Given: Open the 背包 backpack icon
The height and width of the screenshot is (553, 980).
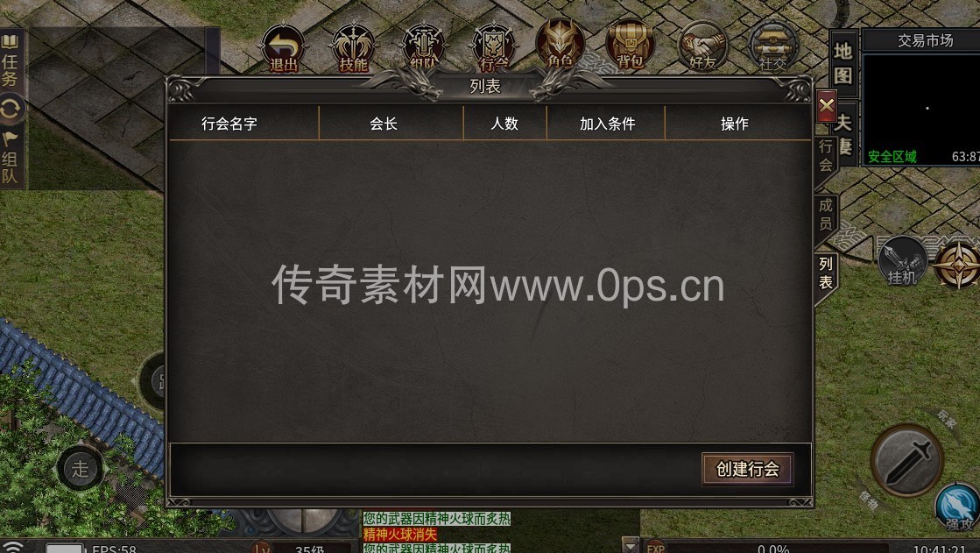Looking at the screenshot, I should 630,44.
